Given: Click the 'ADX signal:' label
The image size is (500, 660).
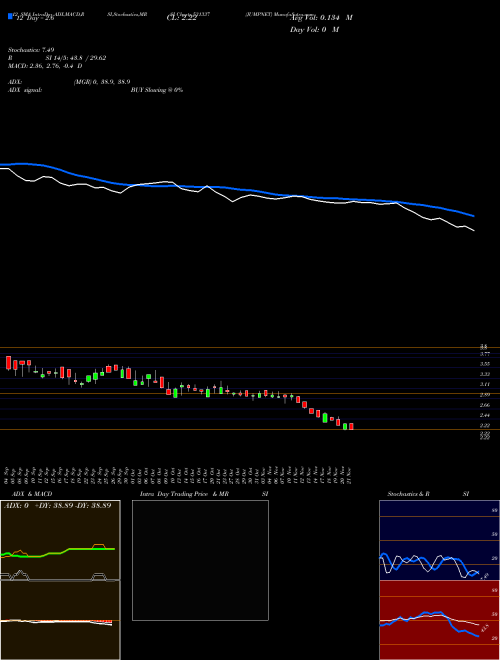Looking at the screenshot, I should pyautogui.click(x=25, y=90).
